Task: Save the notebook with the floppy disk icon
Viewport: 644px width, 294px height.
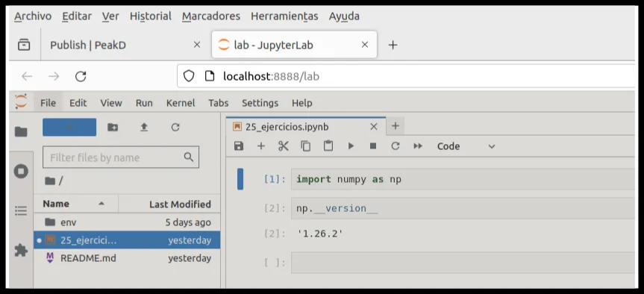Action: [239, 146]
